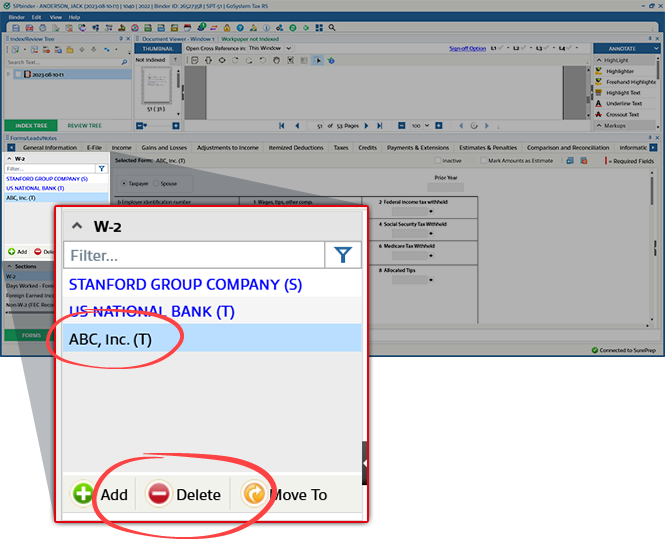Tick the checkbox beside 2023-08-10-t1

[18, 75]
